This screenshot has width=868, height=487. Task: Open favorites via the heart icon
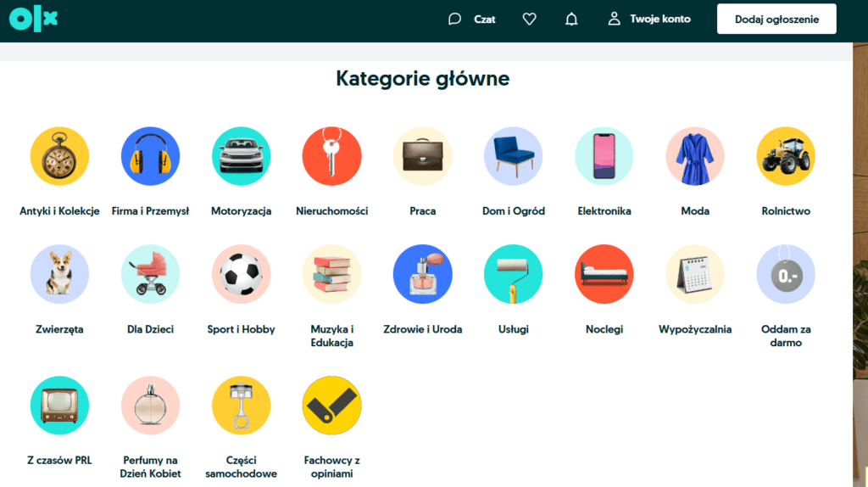(529, 19)
